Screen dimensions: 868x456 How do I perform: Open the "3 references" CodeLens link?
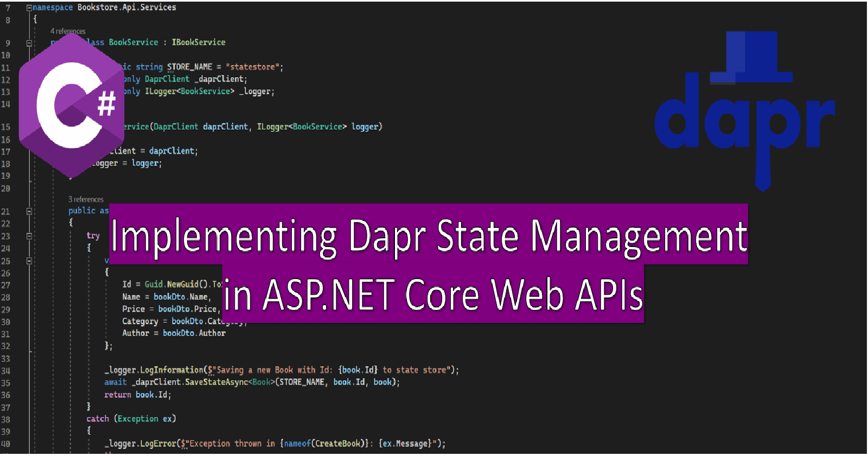pyautogui.click(x=86, y=200)
